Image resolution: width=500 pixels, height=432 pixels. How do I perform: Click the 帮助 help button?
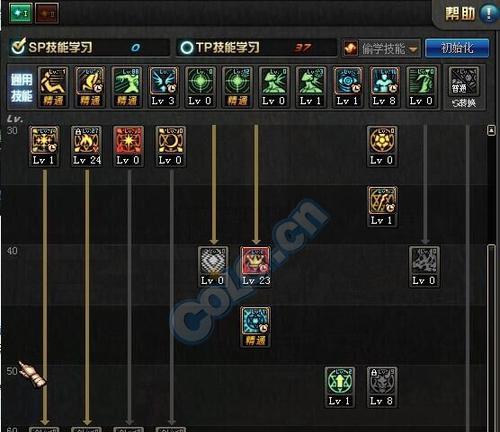[x=460, y=14]
